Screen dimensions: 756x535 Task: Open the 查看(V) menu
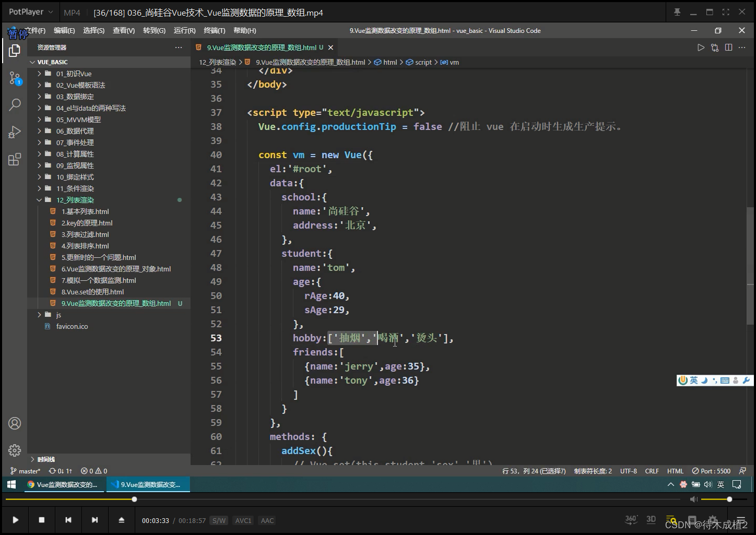click(124, 31)
